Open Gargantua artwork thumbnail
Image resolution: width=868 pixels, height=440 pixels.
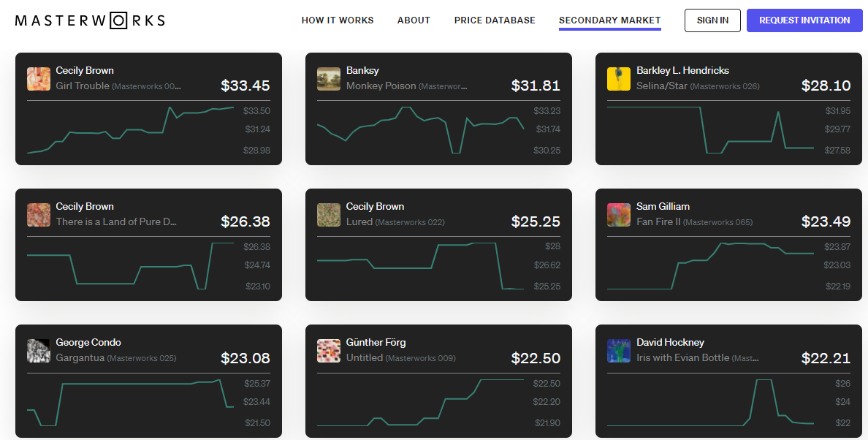click(x=39, y=351)
